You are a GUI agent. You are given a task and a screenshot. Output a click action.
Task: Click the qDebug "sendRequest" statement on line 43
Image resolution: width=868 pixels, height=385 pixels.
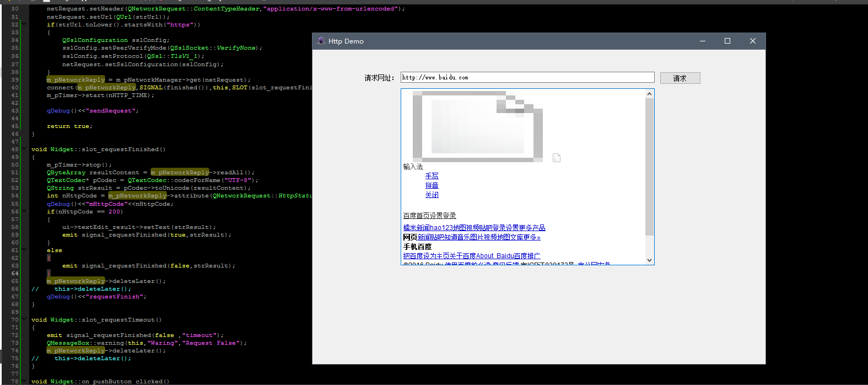93,111
